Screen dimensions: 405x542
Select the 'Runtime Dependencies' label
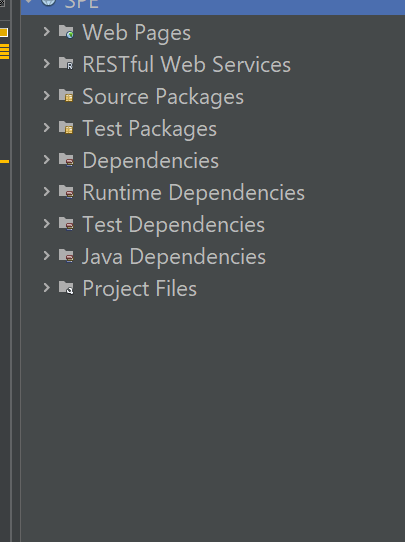point(194,193)
